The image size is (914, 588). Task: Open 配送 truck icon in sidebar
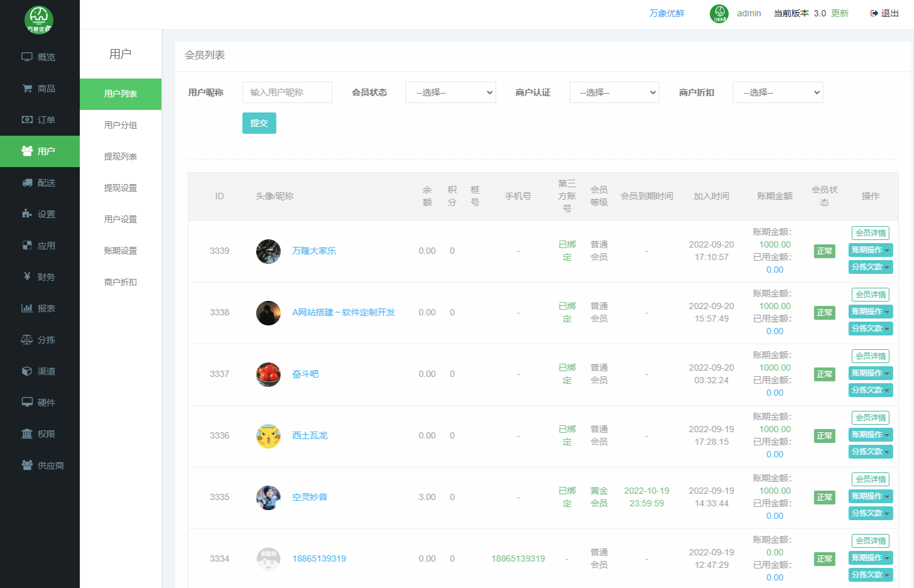click(27, 183)
